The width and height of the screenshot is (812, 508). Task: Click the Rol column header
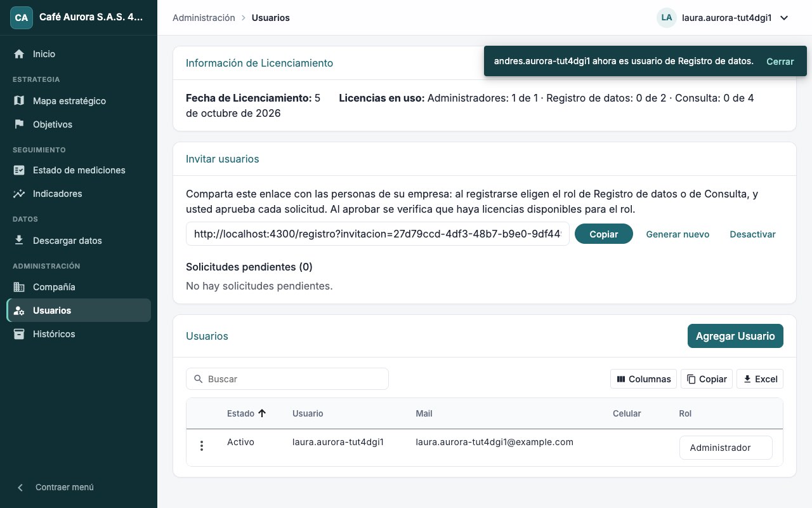pyautogui.click(x=685, y=413)
